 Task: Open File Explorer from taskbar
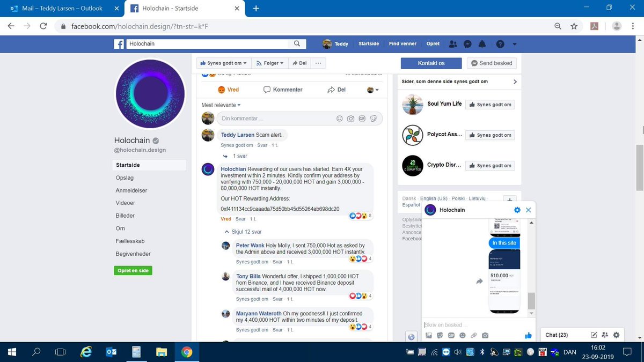coord(162,352)
